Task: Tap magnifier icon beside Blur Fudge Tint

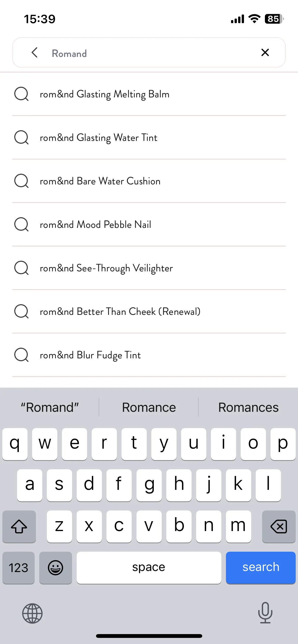Action: click(21, 355)
